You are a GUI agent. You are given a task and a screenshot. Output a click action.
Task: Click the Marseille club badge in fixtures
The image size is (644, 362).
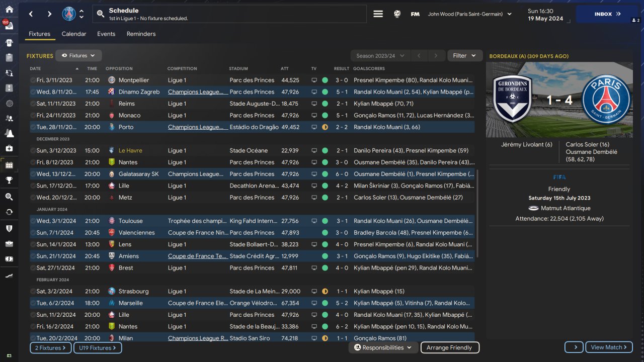(112, 303)
